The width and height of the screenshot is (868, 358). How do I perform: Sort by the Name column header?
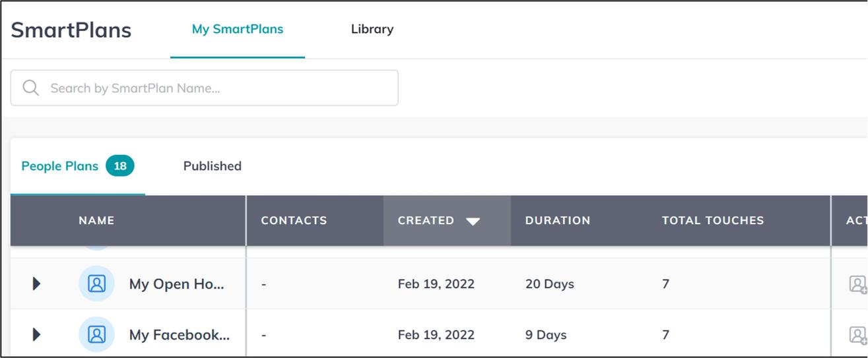pyautogui.click(x=96, y=220)
